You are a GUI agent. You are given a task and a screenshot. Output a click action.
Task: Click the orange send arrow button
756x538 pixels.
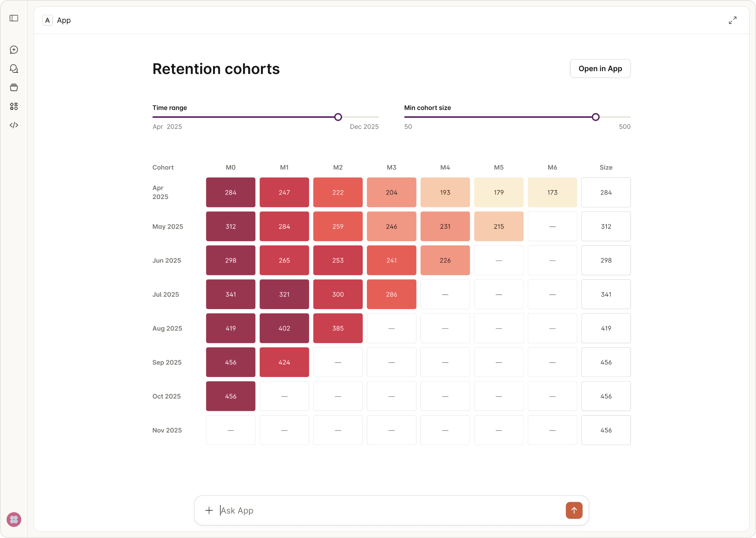[573, 510]
